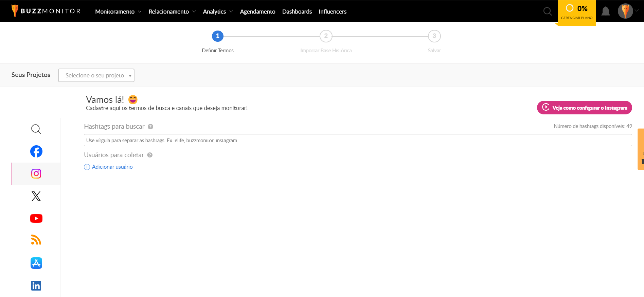Click Veja como configurar o Instagram button
This screenshot has width=644, height=297.
[584, 108]
